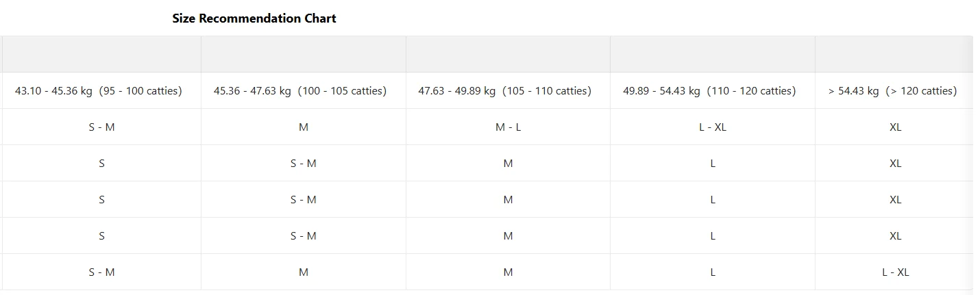
Task: Click the 47.63 - 49.89 kg weight cell
Action: coord(505,91)
